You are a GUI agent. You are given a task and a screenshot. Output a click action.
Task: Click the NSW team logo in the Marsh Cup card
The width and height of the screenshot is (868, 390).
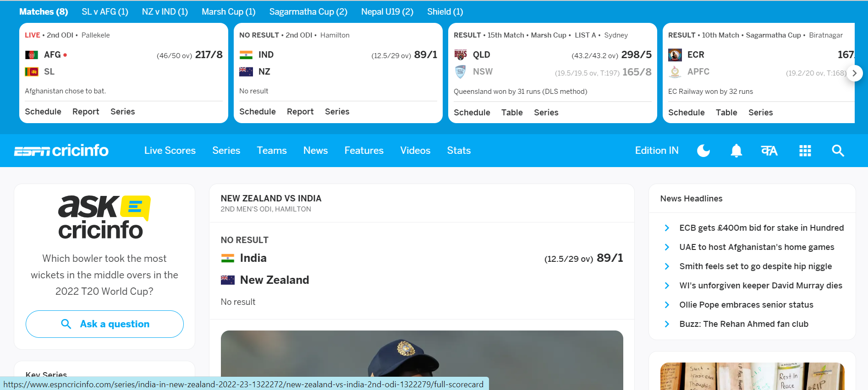(x=461, y=72)
